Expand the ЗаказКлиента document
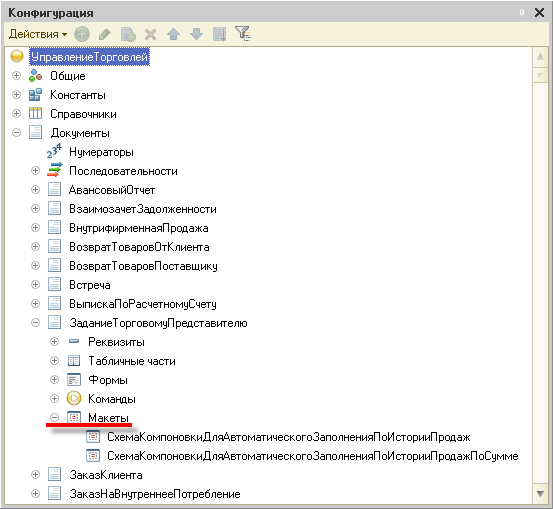This screenshot has height=509, width=553. tap(35, 475)
